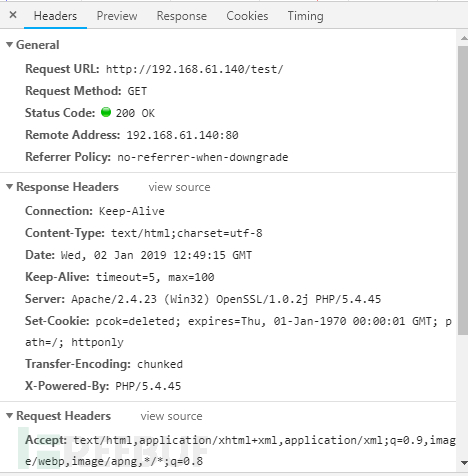Click the Request URL label
This screenshot has height=476, width=468.
62,69
